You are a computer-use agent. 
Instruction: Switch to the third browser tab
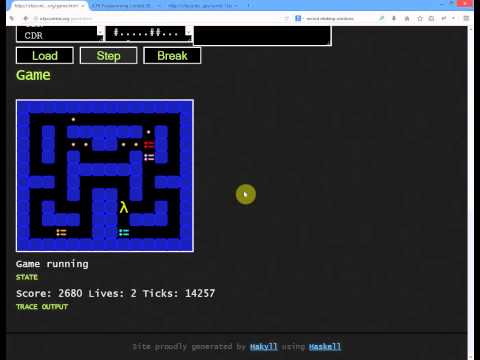click(x=202, y=6)
